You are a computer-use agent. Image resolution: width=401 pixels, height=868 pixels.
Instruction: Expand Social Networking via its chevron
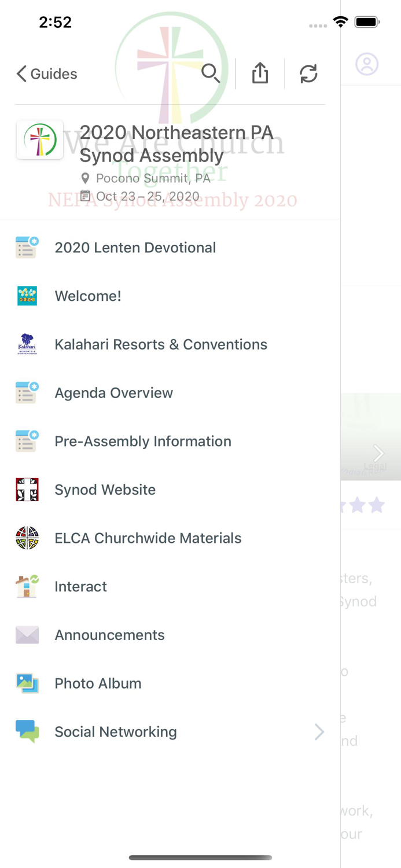click(319, 731)
